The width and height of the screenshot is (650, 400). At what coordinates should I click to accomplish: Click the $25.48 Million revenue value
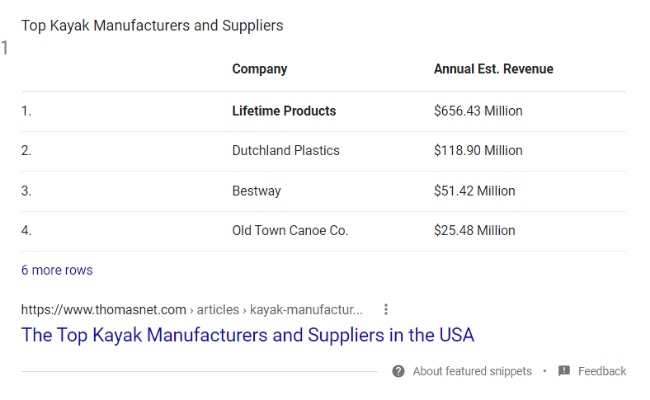[474, 230]
